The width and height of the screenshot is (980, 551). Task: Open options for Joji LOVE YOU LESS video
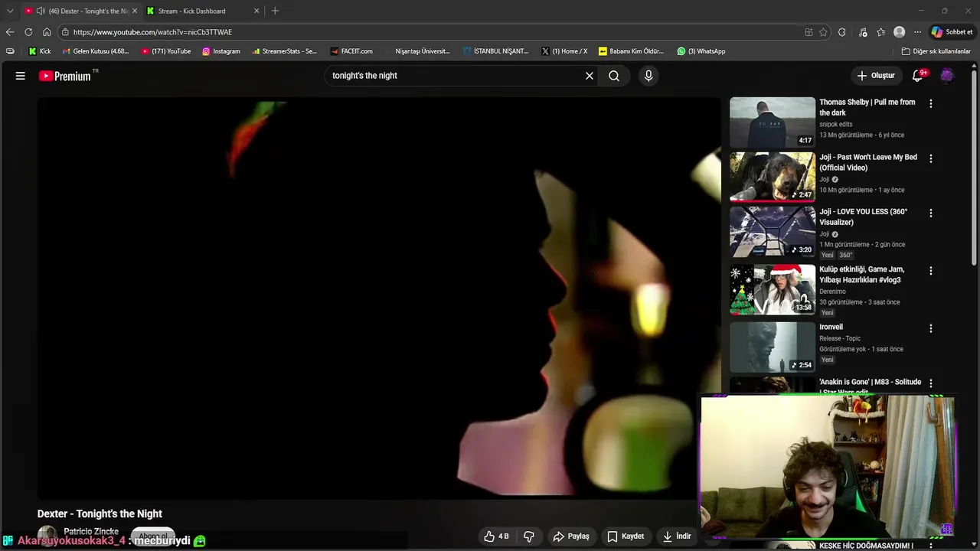tap(931, 213)
